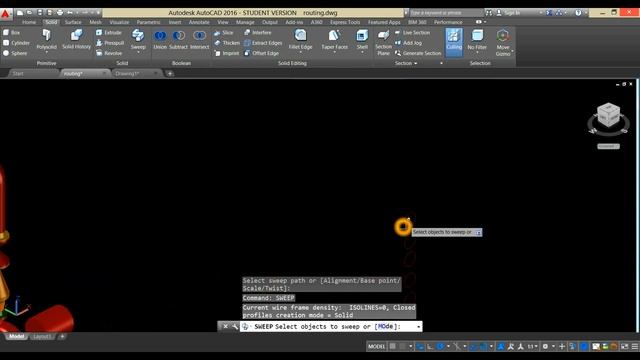Viewport: 640px width, 360px height.
Task: Click the keyword search field
Action: tap(446, 13)
